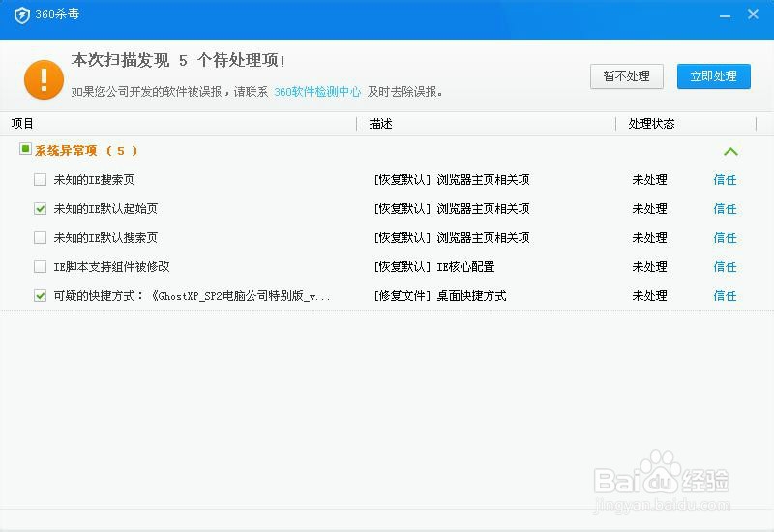Image resolution: width=774 pixels, height=532 pixels.
Task: Close the 360杀毒 window
Action: (753, 15)
